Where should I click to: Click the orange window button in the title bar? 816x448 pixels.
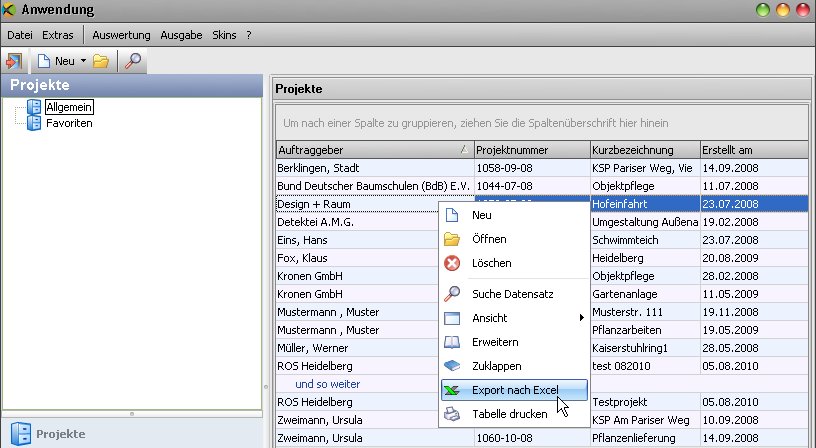click(x=783, y=10)
